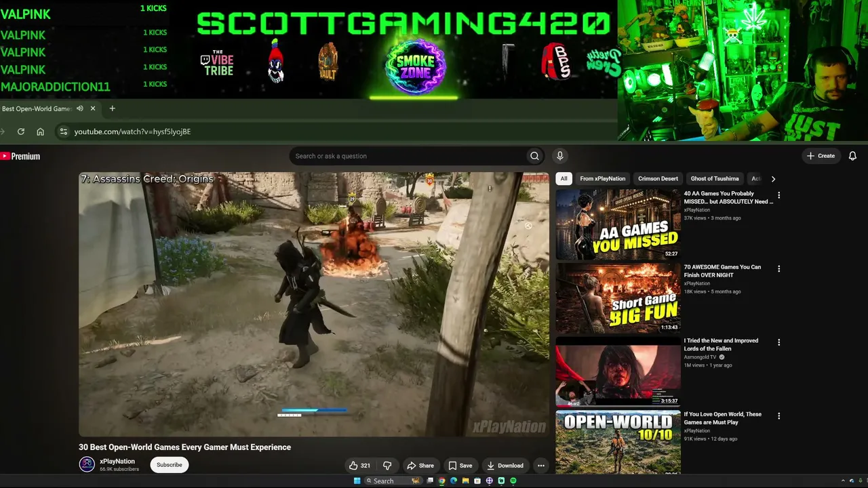868x488 pixels.
Task: Filter suggestions by Crimson Desert
Action: pos(658,179)
